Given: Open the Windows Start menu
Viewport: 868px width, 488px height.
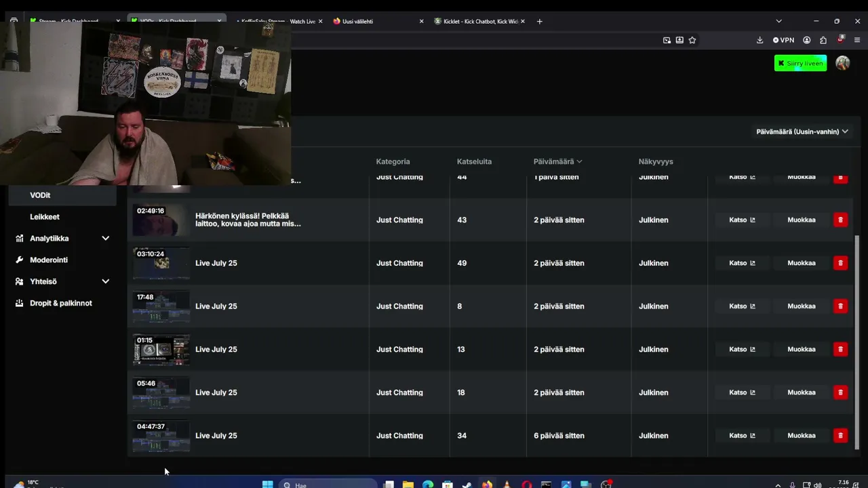Looking at the screenshot, I should coord(267,484).
